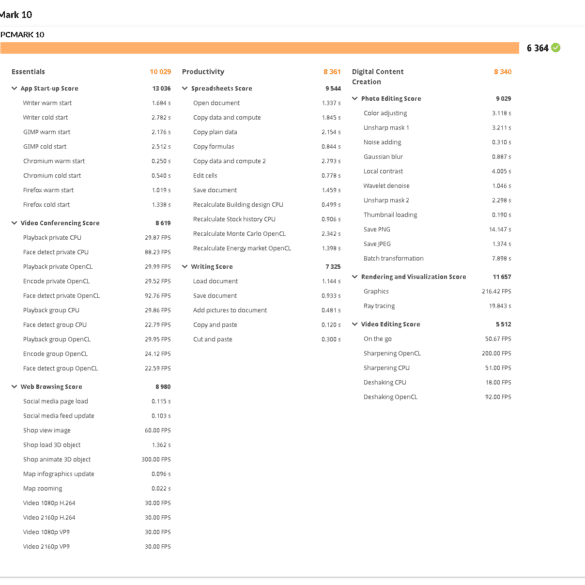The height and width of the screenshot is (585, 585).
Task: Click Social media page load row
Action: click(x=97, y=401)
